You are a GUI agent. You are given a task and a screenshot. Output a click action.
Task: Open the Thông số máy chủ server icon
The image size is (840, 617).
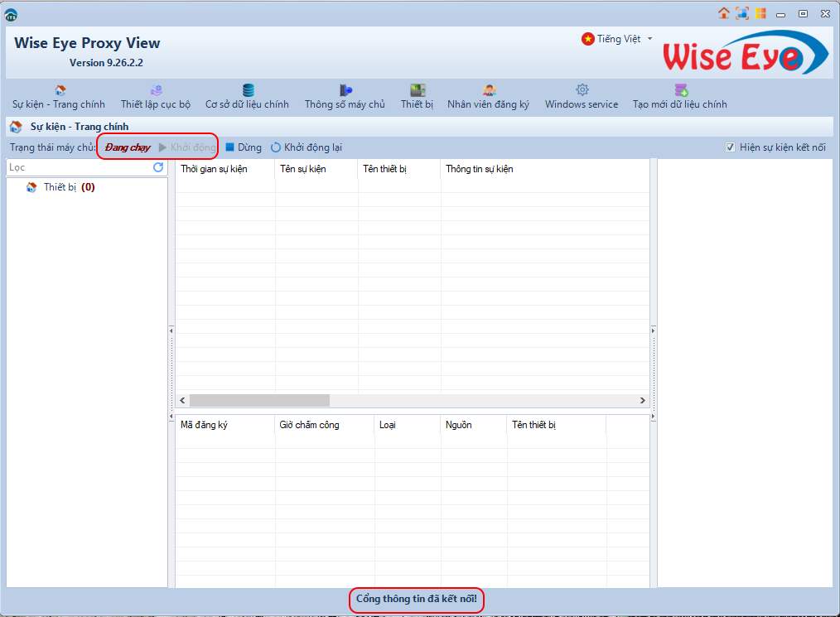(345, 90)
